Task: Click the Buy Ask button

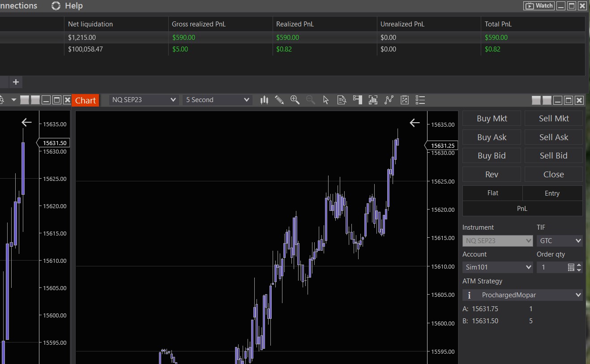Action: pyautogui.click(x=492, y=137)
